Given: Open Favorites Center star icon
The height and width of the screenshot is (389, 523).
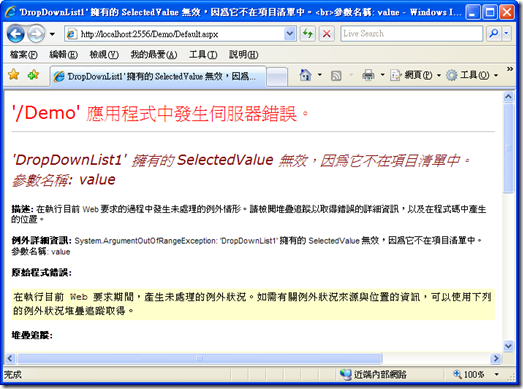Looking at the screenshot, I should [x=14, y=75].
